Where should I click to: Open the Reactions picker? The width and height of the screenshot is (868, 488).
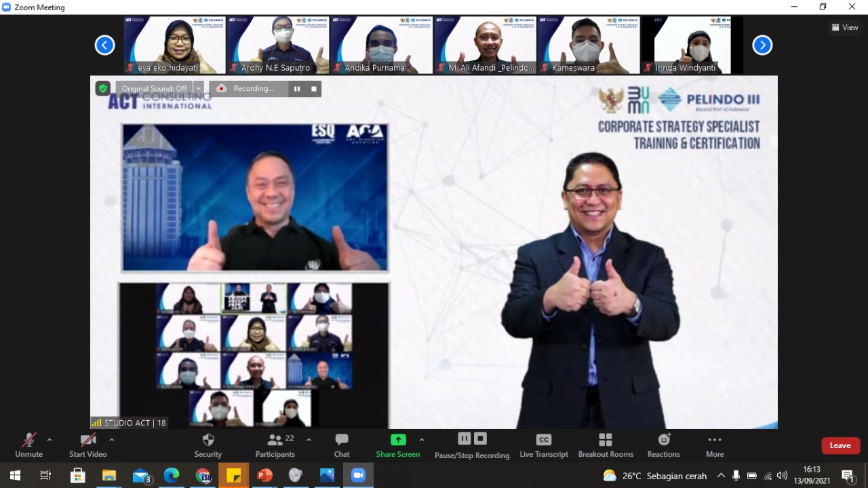(x=663, y=445)
